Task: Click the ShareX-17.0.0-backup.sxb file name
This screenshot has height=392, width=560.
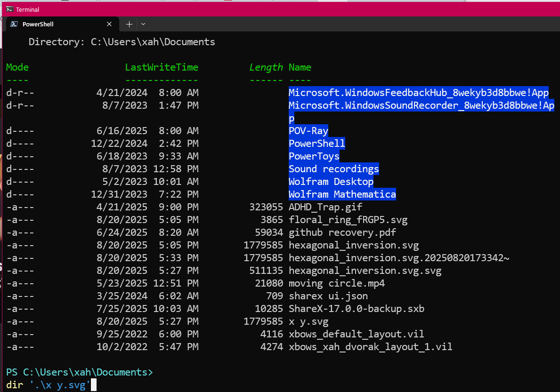Action: point(357,309)
